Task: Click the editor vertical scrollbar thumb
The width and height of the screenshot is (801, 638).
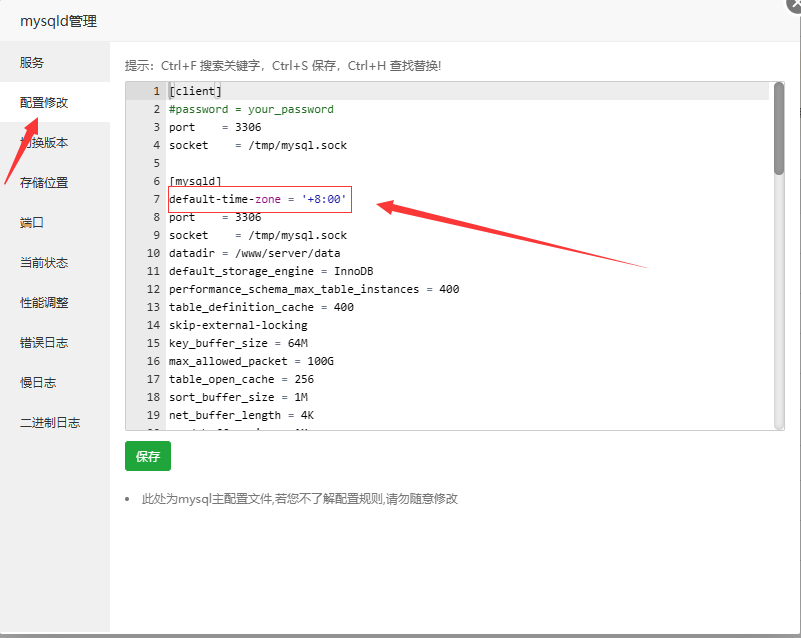Action: tap(779, 129)
